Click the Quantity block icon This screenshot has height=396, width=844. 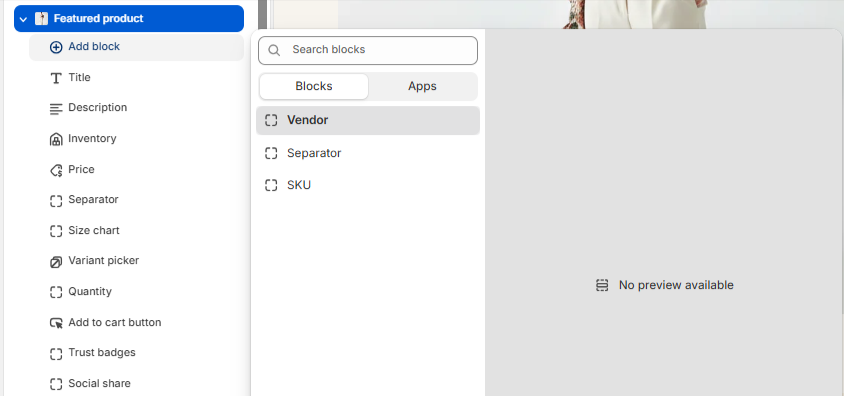click(56, 293)
